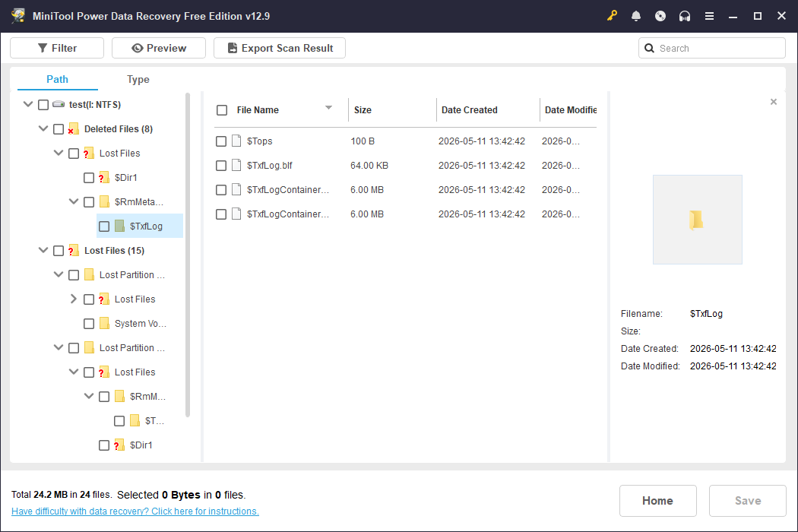Click the File Name sort arrow
The width and height of the screenshot is (798, 532).
point(328,107)
